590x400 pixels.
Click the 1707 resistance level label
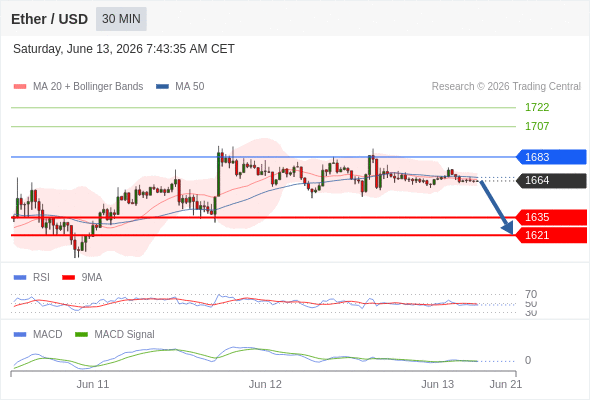[x=537, y=126]
